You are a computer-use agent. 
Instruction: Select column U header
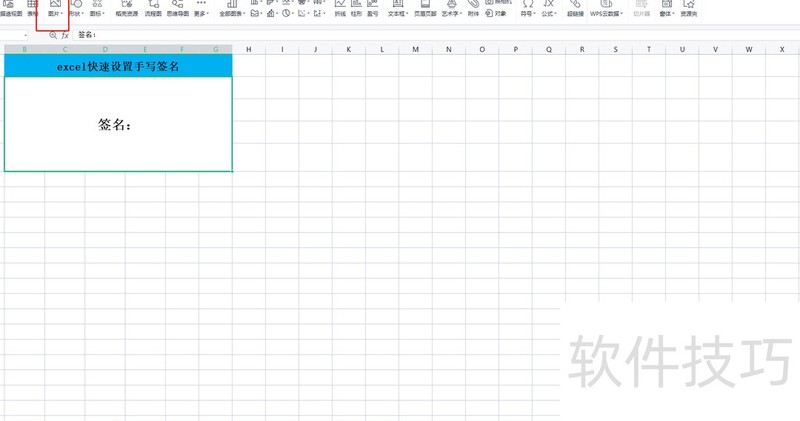(x=682, y=49)
